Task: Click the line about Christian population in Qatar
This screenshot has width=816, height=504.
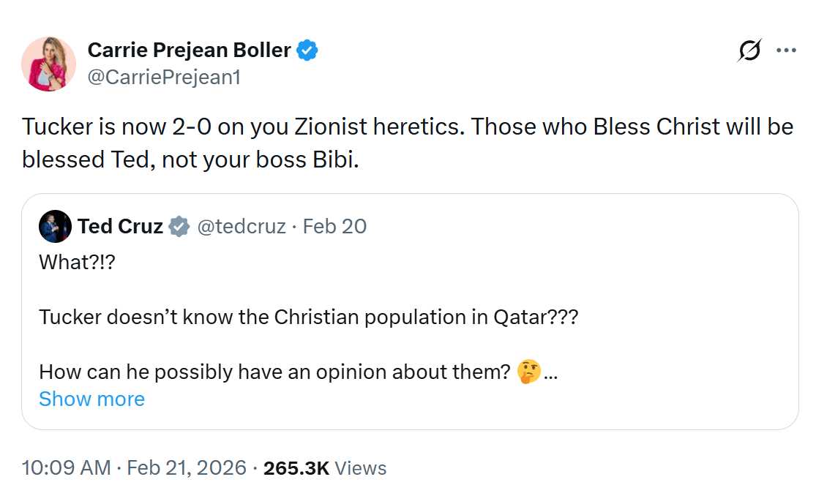Action: (x=307, y=317)
